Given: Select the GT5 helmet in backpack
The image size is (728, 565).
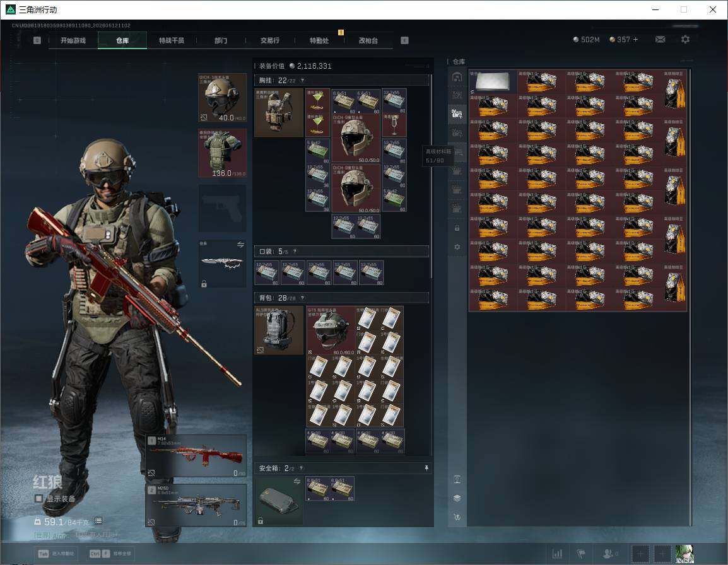Looking at the screenshot, I should [x=331, y=330].
